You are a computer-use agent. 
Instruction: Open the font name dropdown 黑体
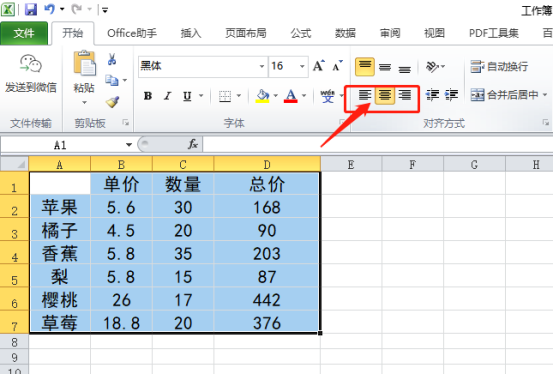(262, 66)
